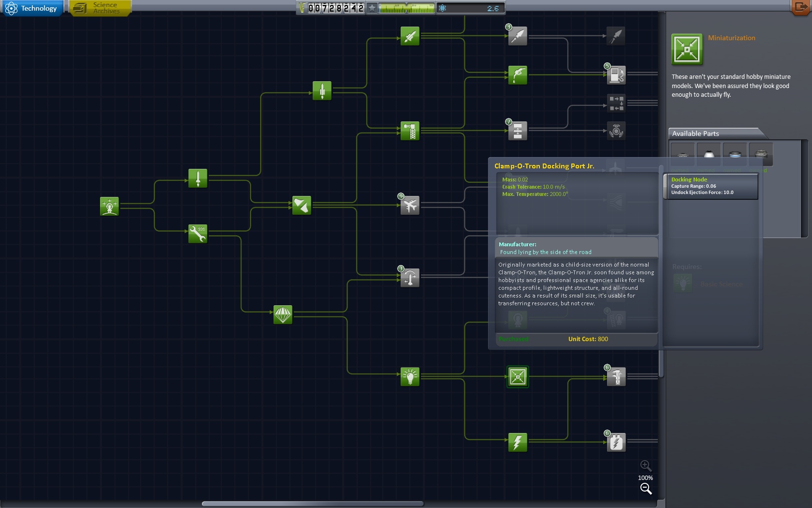812x508 pixels.
Task: Select the Start tech node
Action: 109,206
